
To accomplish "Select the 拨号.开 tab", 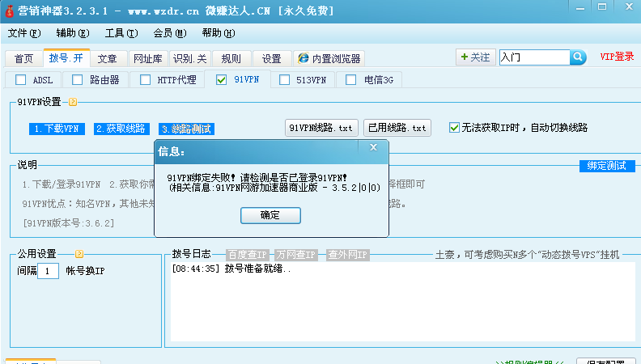I will [x=66, y=58].
